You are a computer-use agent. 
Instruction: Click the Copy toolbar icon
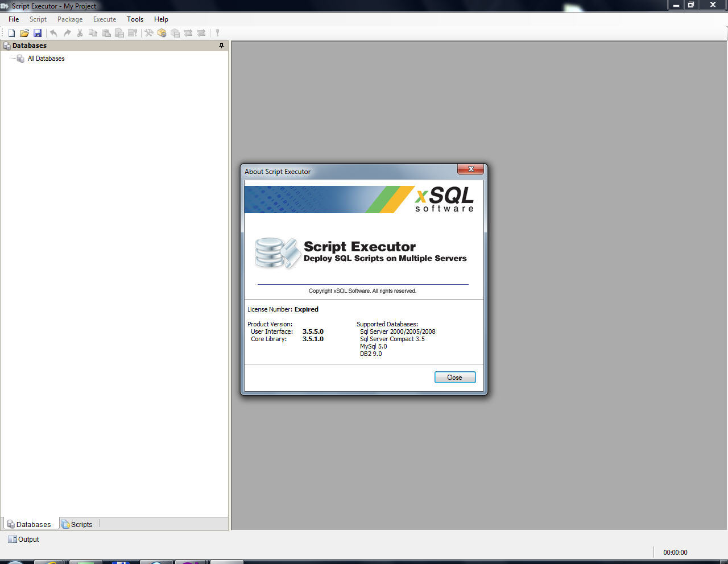(93, 33)
